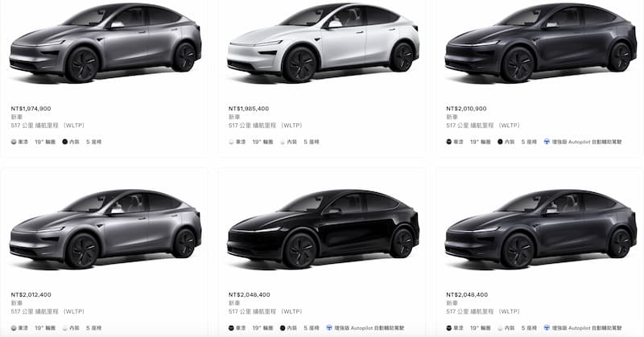
Task: Click 5 座椅 seats label on NT$1,974,900 listing
Action: tap(93, 142)
